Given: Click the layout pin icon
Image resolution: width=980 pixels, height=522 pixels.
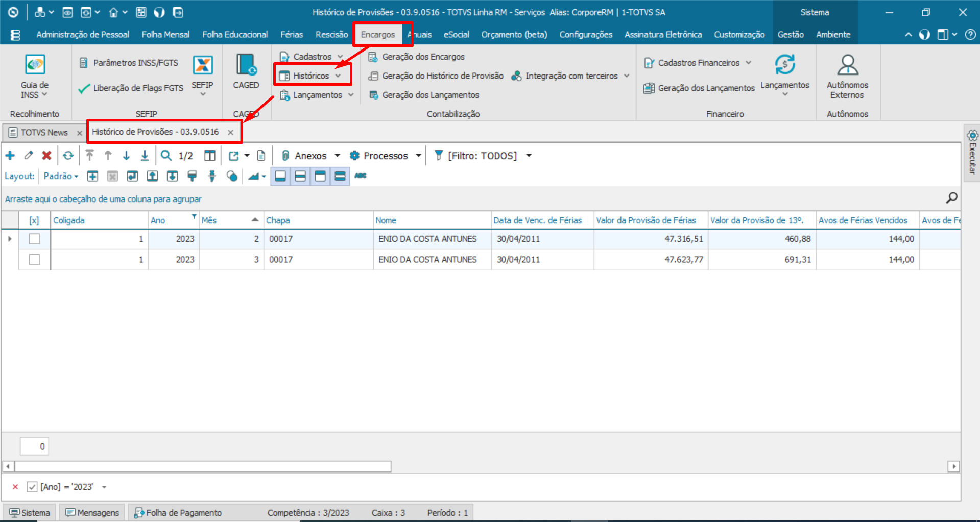Looking at the screenshot, I should tap(212, 176).
